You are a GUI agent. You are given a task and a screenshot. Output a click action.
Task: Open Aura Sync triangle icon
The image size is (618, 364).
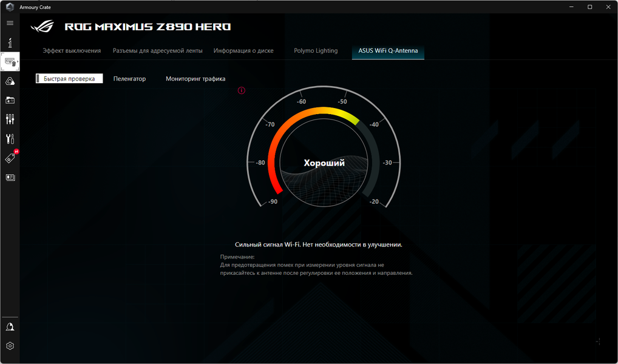point(10,81)
